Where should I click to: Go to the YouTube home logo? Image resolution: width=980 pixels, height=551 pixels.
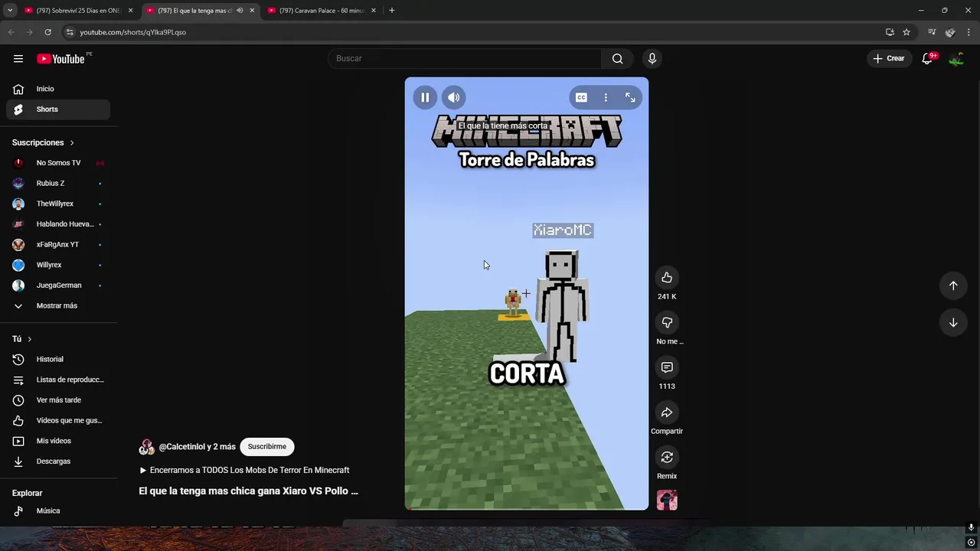point(60,59)
